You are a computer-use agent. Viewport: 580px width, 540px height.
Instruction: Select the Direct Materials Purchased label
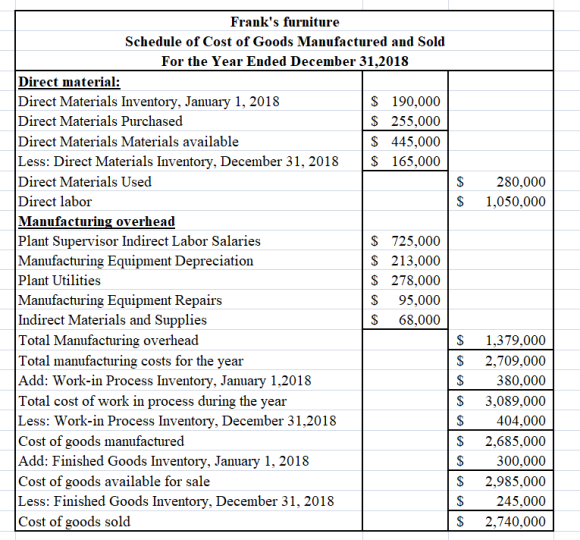point(100,121)
